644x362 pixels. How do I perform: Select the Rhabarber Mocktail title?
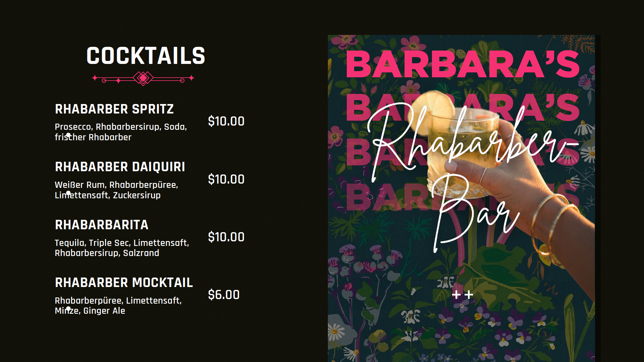124,282
